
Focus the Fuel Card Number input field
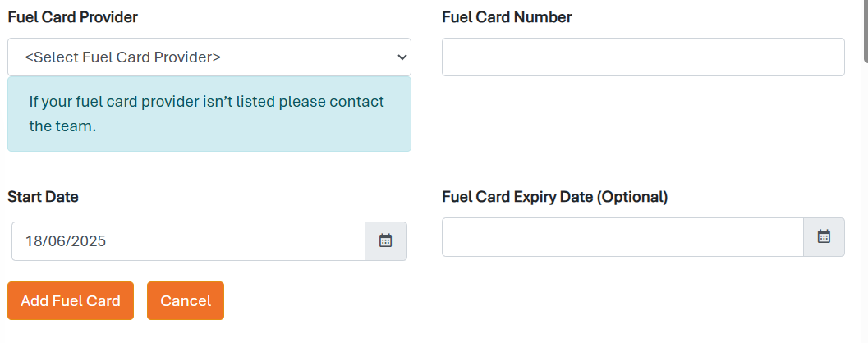point(643,57)
